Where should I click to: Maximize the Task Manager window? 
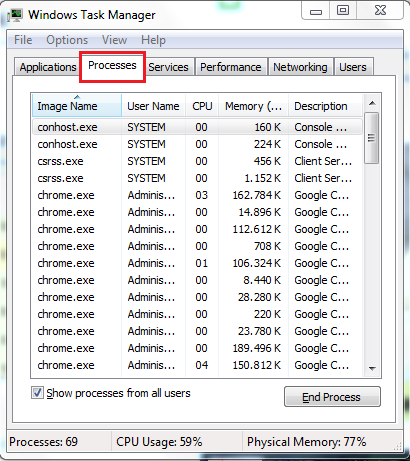[343, 10]
